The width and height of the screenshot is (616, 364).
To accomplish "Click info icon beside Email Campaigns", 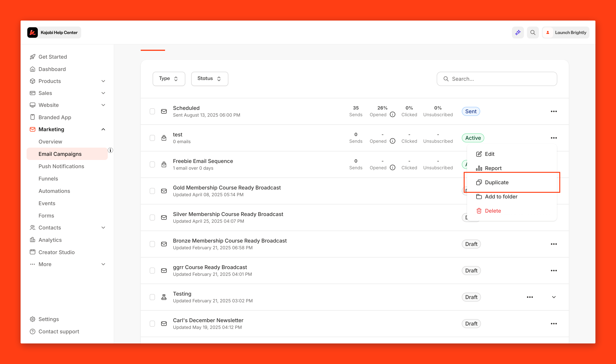I will pyautogui.click(x=110, y=150).
